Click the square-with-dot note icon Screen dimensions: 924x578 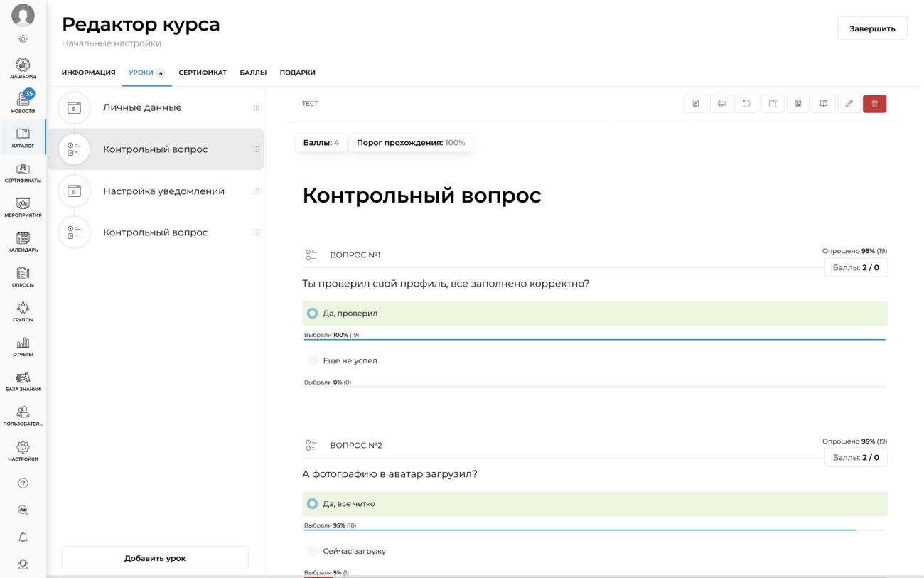[773, 104]
